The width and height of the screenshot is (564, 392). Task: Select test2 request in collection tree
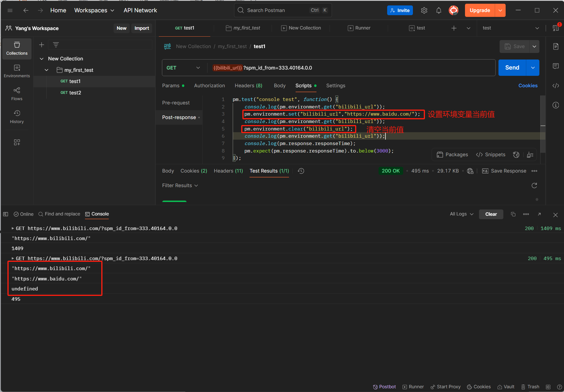click(70, 93)
